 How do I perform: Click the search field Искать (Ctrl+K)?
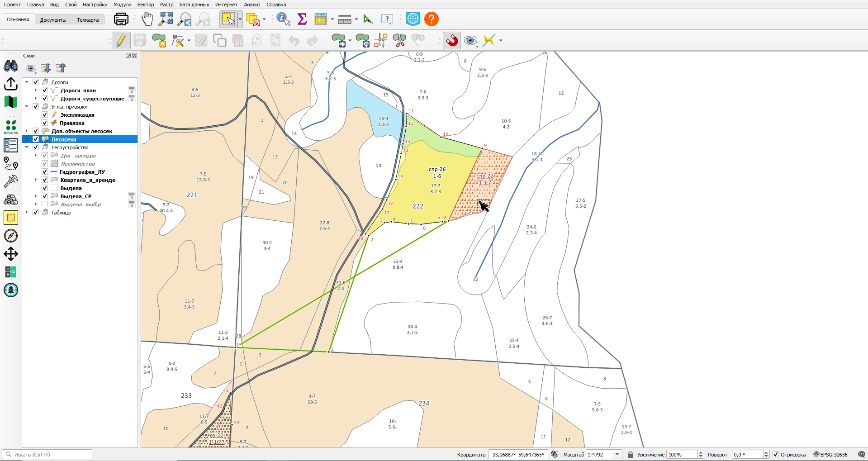(x=47, y=455)
